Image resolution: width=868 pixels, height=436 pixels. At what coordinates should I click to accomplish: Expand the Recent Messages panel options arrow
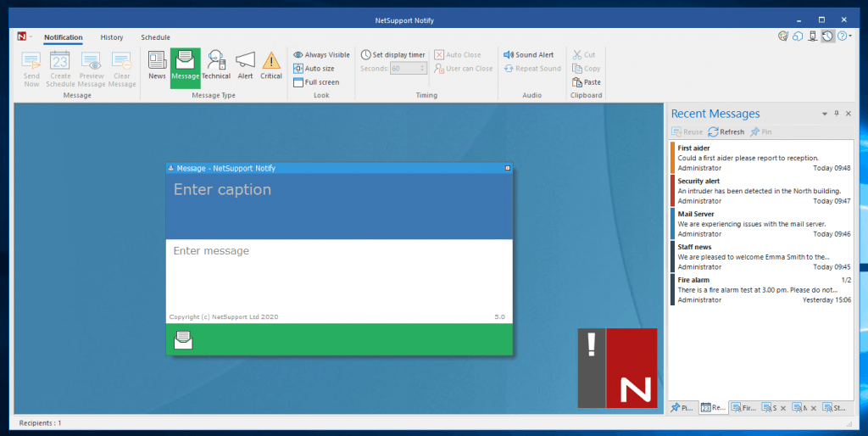(825, 114)
